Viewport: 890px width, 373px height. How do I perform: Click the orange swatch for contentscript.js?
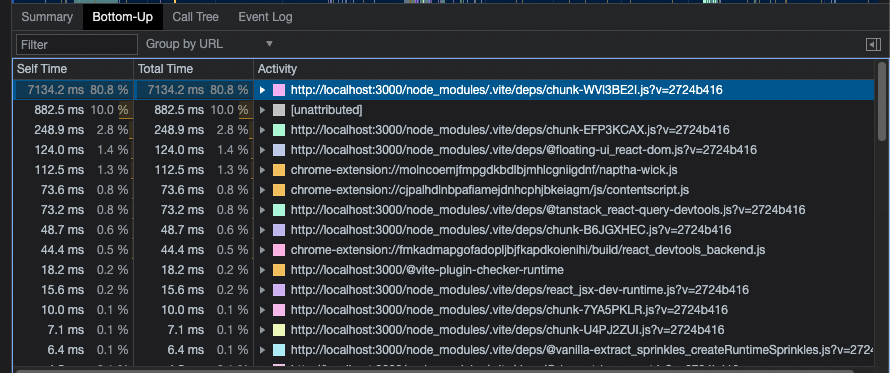[279, 190]
